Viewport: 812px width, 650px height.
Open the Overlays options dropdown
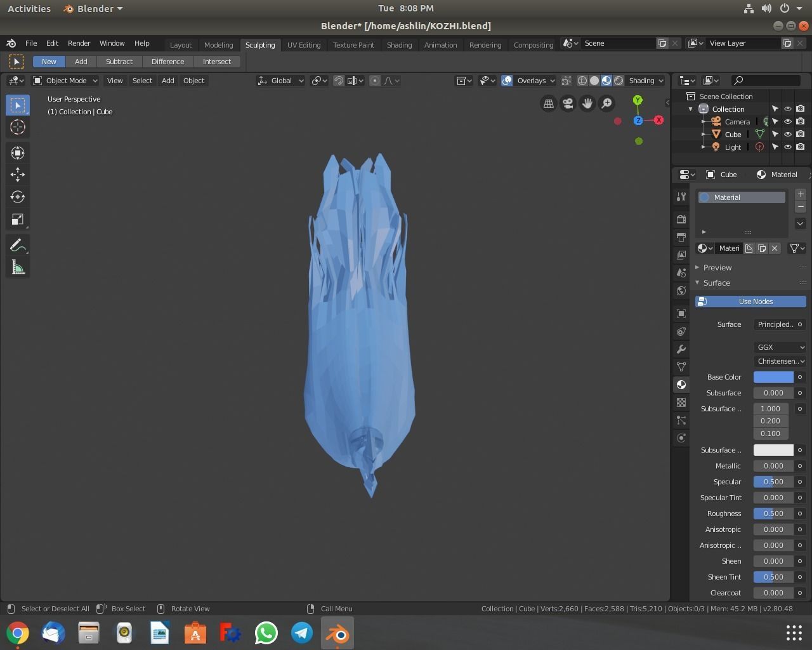pos(535,81)
